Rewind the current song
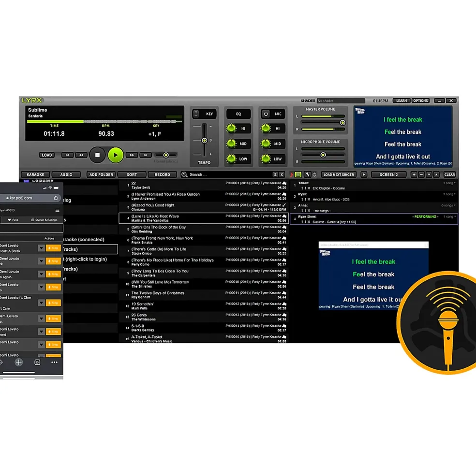Image resolution: width=476 pixels, height=476 pixels. pyautogui.click(x=81, y=155)
